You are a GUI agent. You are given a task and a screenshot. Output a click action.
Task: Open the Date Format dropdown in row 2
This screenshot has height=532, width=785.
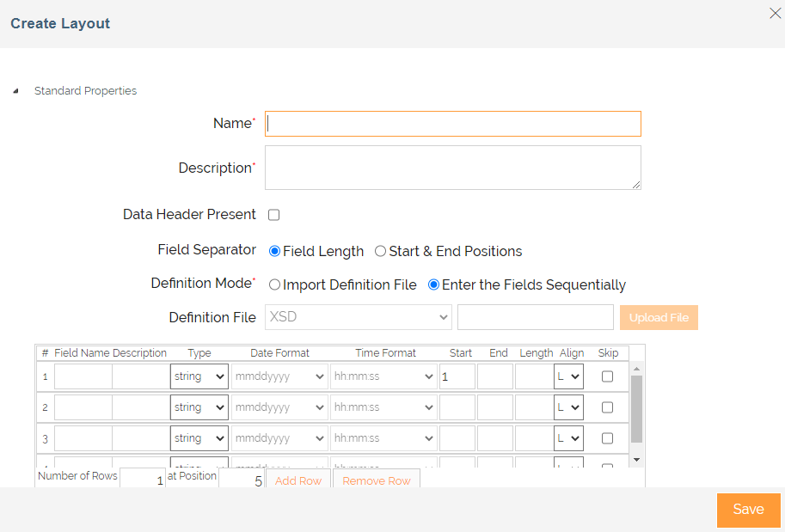(279, 407)
